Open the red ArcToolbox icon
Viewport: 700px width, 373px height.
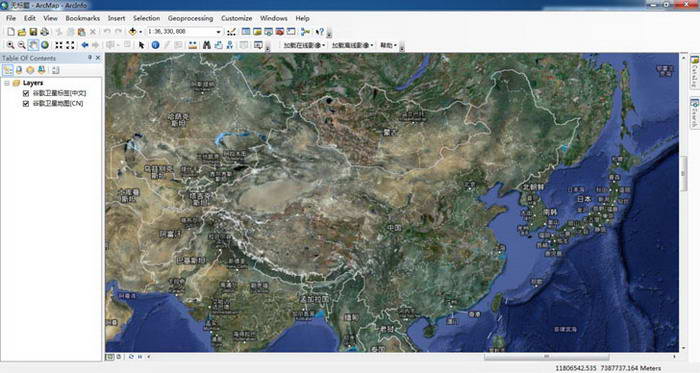point(280,32)
